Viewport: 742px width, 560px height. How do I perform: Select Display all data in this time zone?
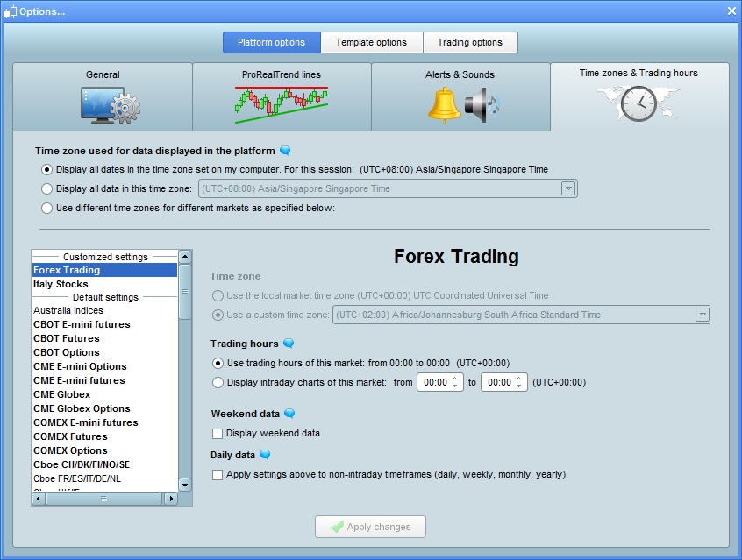pyautogui.click(x=46, y=188)
